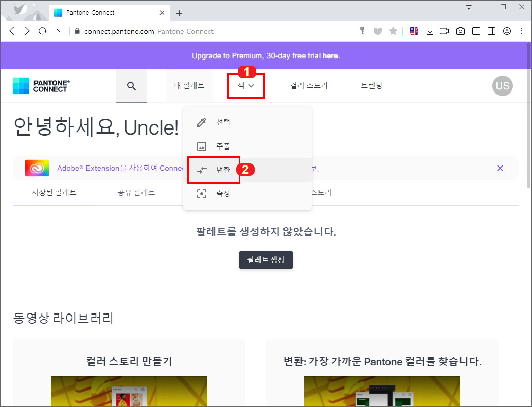Go back in browser

[12, 31]
